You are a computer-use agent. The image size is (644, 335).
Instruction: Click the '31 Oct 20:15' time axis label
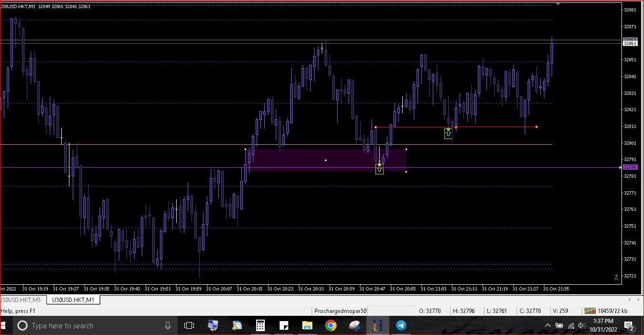pyautogui.click(x=249, y=289)
